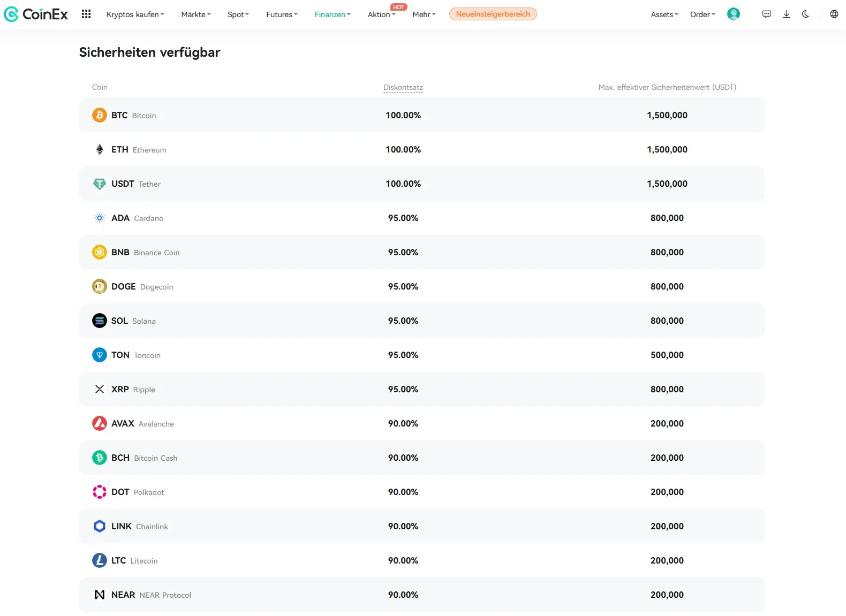
Task: Click AVAX's 90.00% discount rate
Action: coord(403,423)
